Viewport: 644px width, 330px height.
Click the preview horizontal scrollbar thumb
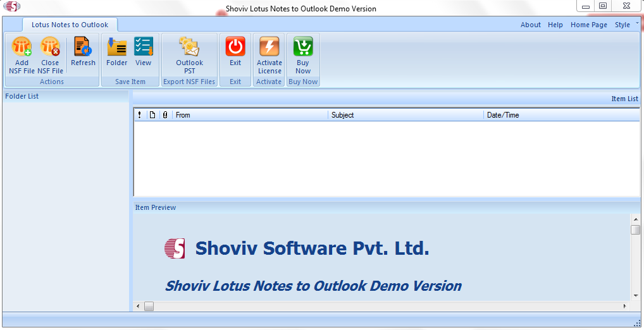point(149,306)
